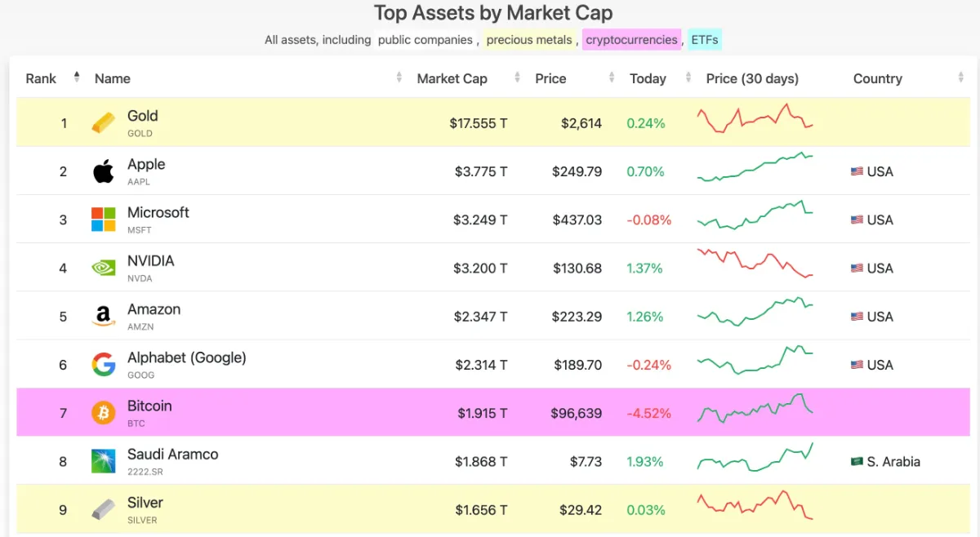
Task: Click Saudi Aramco price $7.73
Action: click(x=586, y=461)
